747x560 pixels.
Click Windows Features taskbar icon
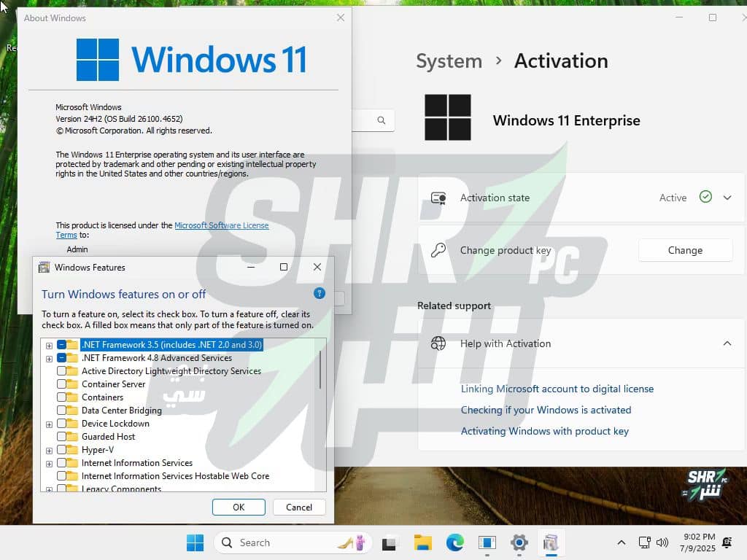pyautogui.click(x=551, y=542)
